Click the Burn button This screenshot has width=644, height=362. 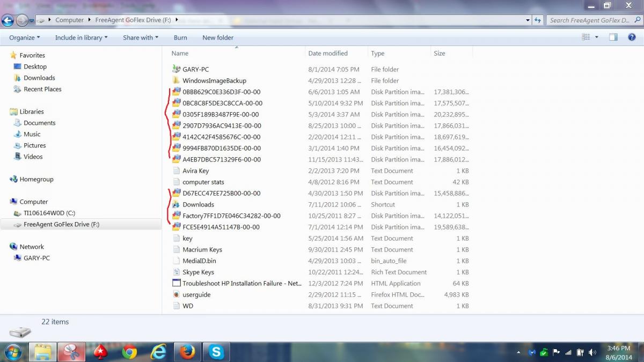point(180,38)
